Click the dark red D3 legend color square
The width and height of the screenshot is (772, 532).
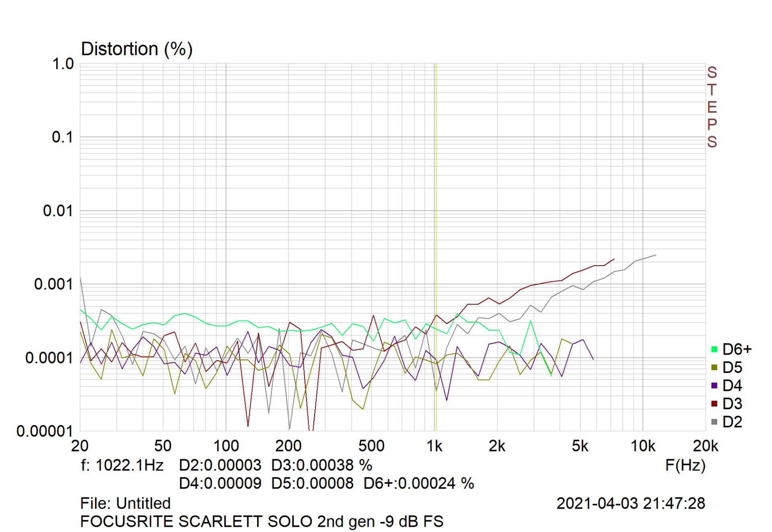714,404
